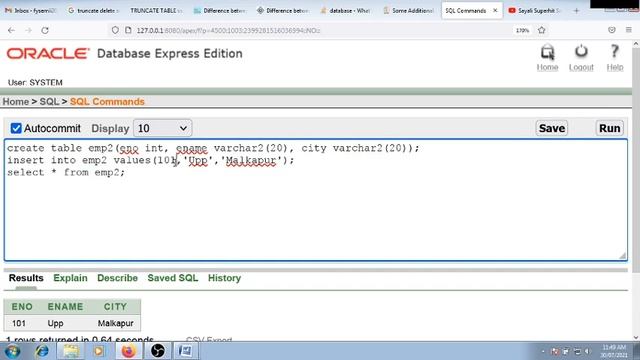Click the editor resize grip corner
This screenshot has width=640, height=360.
(622, 256)
